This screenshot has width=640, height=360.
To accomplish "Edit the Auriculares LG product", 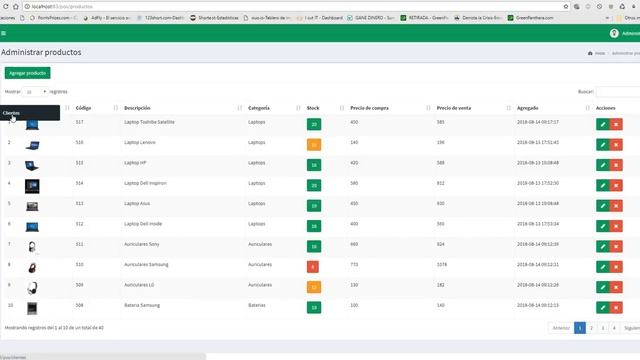I will point(602,287).
